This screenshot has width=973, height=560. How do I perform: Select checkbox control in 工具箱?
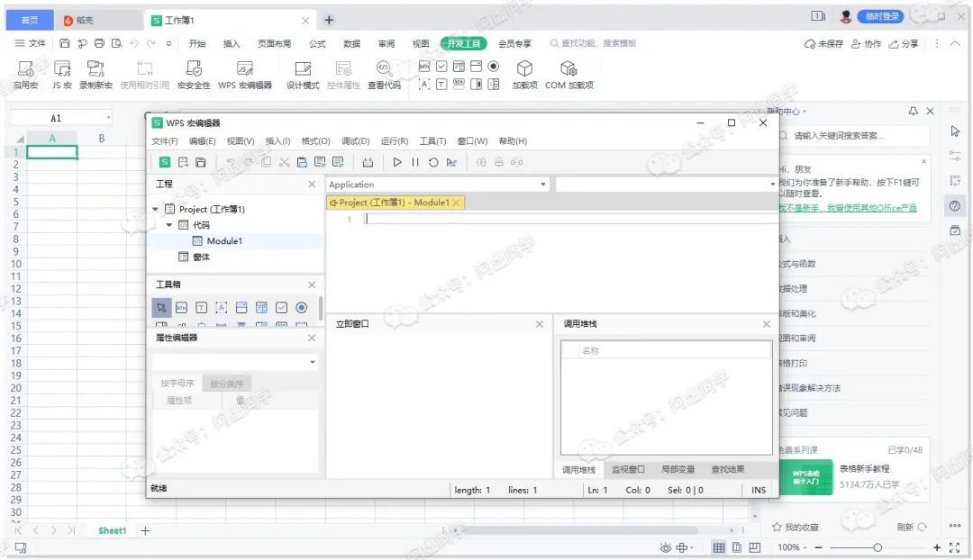(281, 308)
